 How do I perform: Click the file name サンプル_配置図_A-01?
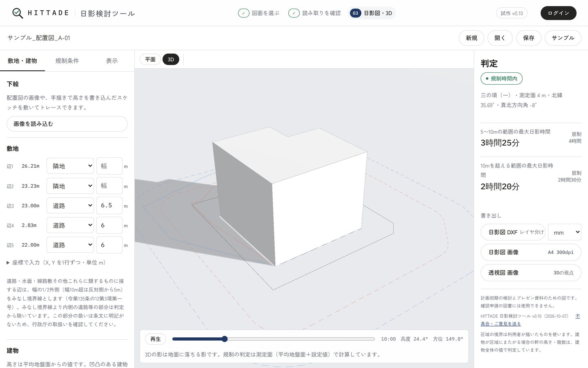pos(39,38)
